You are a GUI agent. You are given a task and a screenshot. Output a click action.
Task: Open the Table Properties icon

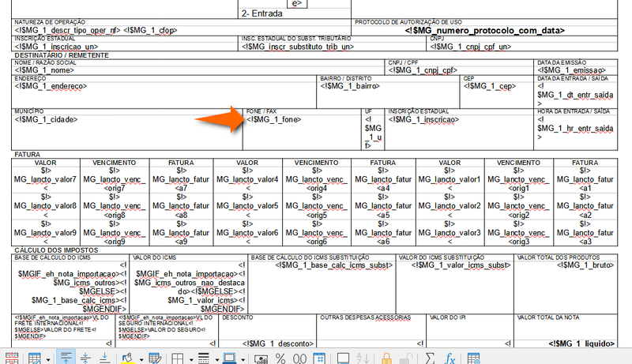click(x=473, y=358)
